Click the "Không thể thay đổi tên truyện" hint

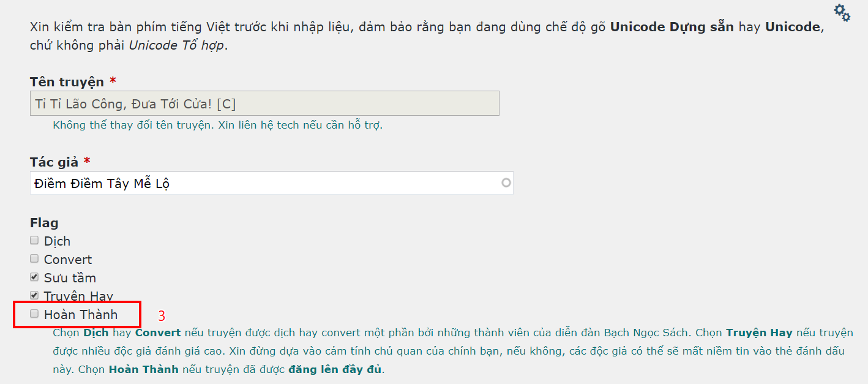pos(217,126)
